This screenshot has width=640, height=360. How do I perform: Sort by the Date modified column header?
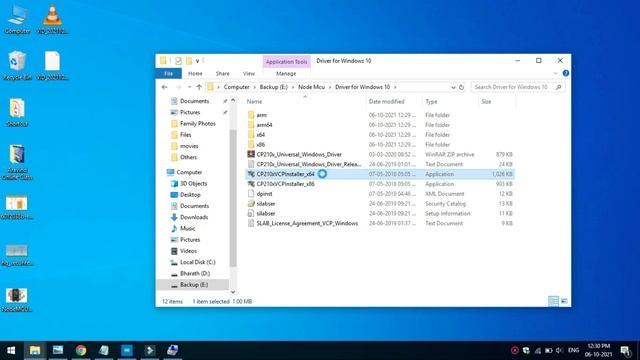(x=387, y=102)
